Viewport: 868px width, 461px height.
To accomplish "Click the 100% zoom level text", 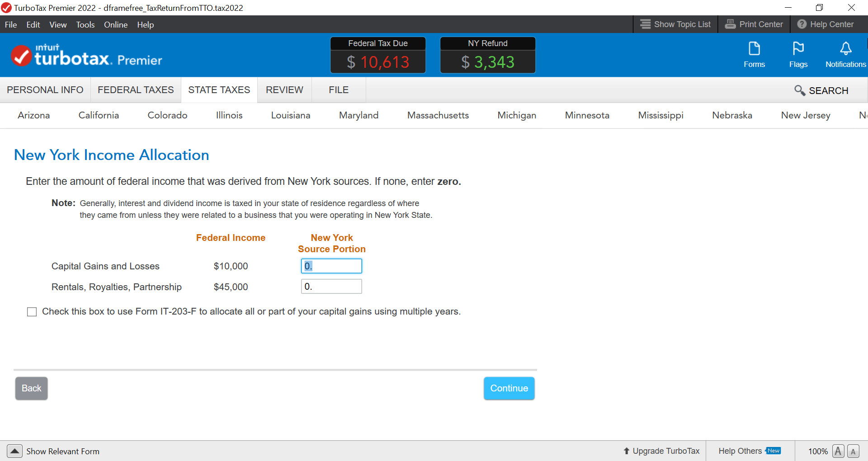I will click(818, 451).
